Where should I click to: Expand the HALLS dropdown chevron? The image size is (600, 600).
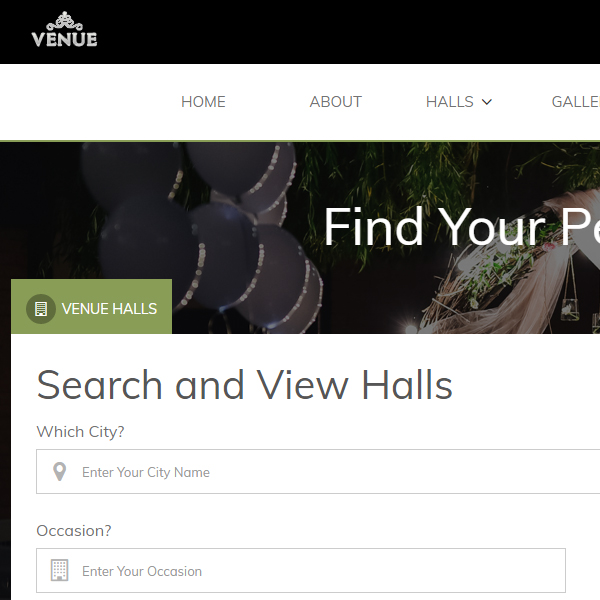(486, 102)
